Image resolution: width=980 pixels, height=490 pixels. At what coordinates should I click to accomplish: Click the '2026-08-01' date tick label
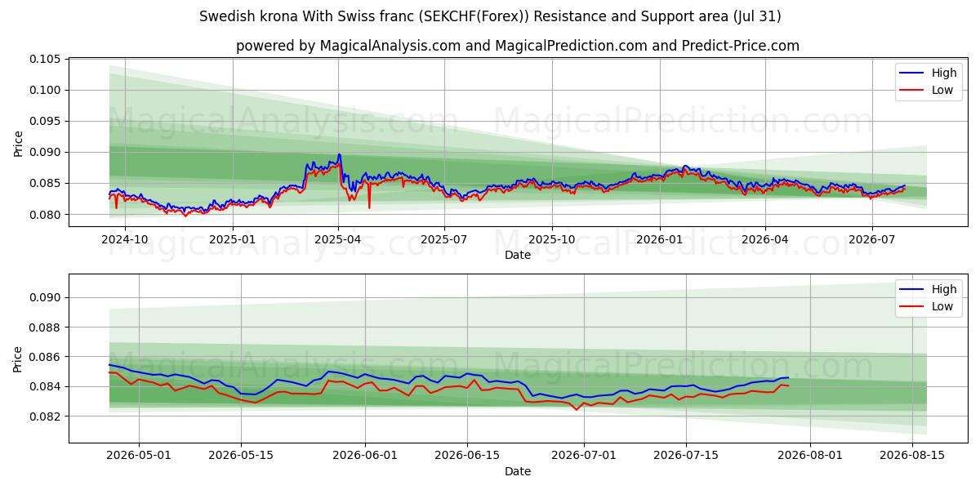coord(811,456)
